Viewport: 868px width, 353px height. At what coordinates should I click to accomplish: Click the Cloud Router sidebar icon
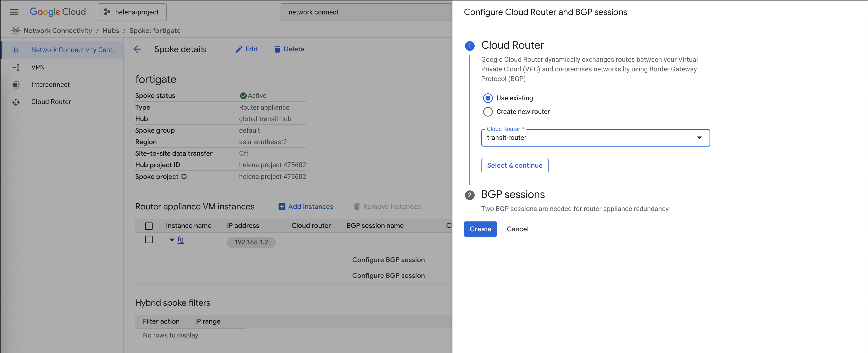pos(16,102)
